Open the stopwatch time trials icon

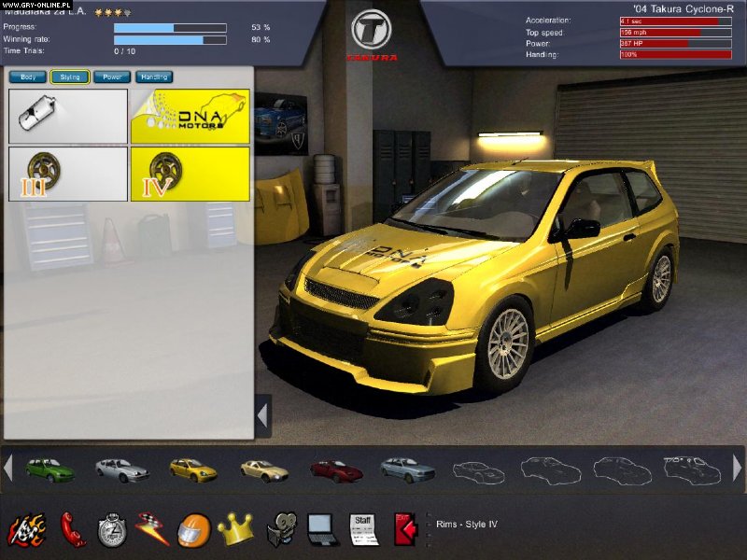[111, 529]
